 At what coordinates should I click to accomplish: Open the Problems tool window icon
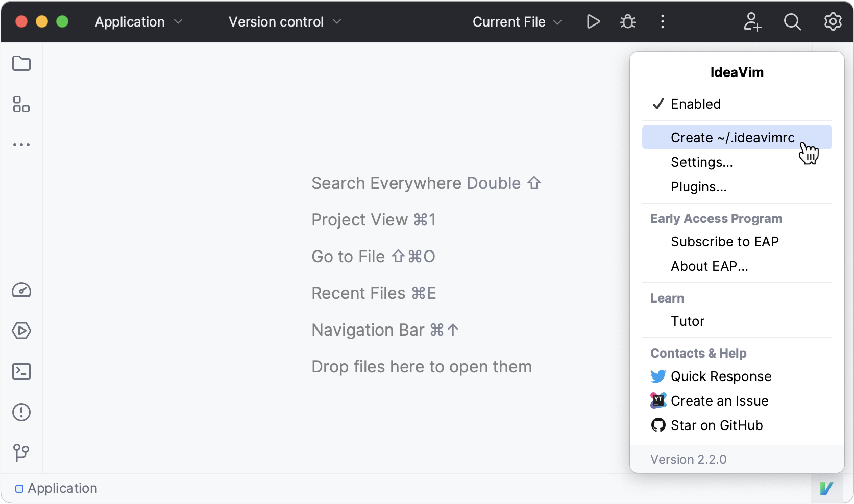pos(21,412)
